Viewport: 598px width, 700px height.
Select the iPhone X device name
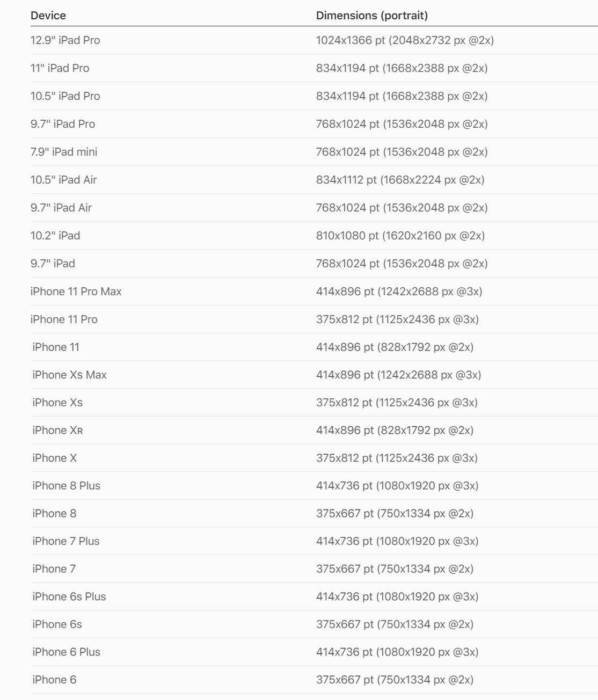[54, 458]
